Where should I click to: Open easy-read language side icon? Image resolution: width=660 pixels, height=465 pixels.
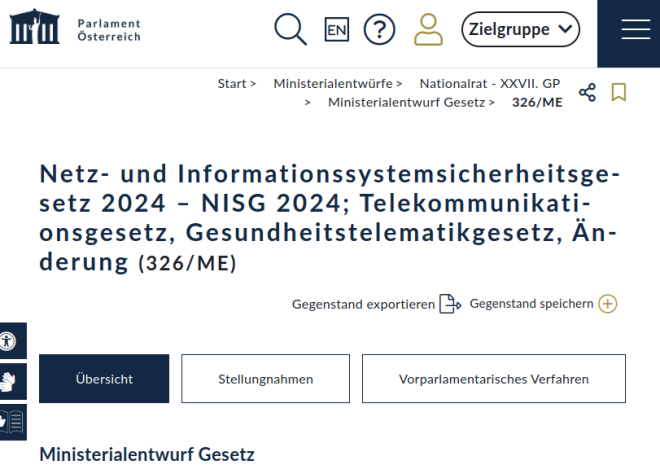click(x=13, y=422)
